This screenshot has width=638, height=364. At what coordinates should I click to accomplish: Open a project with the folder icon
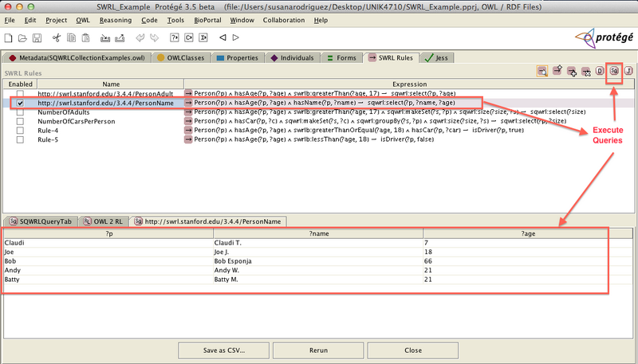(23, 37)
